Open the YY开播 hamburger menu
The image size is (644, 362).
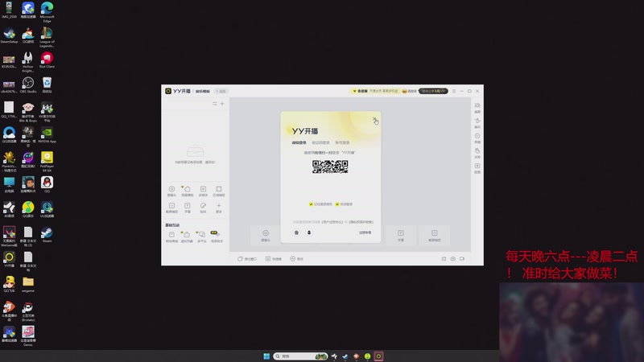coord(454,91)
